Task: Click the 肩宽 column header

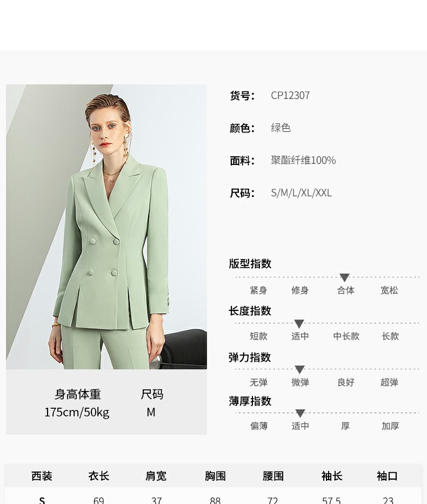Action: (x=156, y=476)
